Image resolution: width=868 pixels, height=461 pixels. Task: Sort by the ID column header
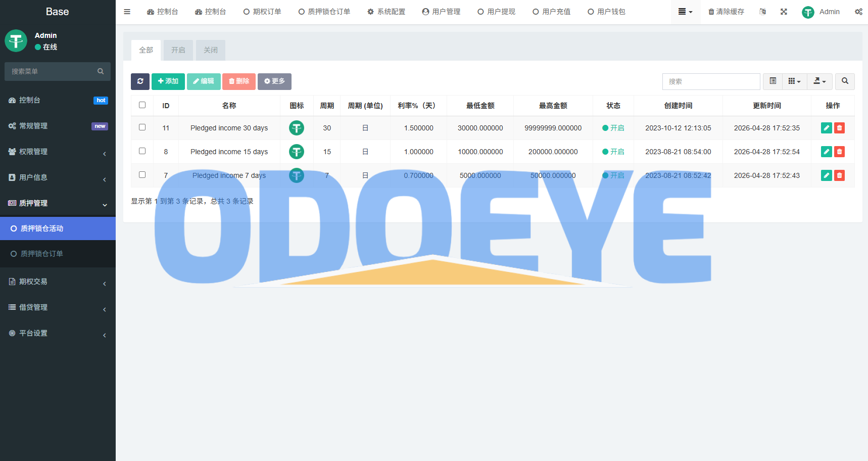pyautogui.click(x=166, y=106)
